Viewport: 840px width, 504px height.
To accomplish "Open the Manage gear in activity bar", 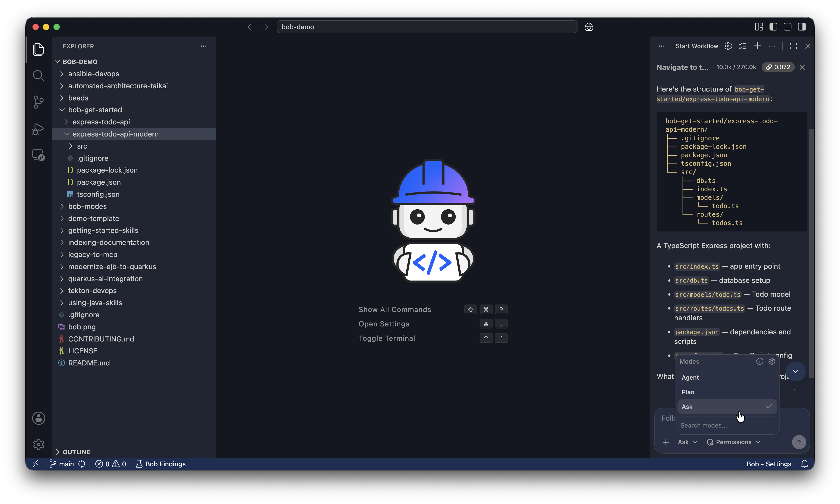I will point(38,444).
